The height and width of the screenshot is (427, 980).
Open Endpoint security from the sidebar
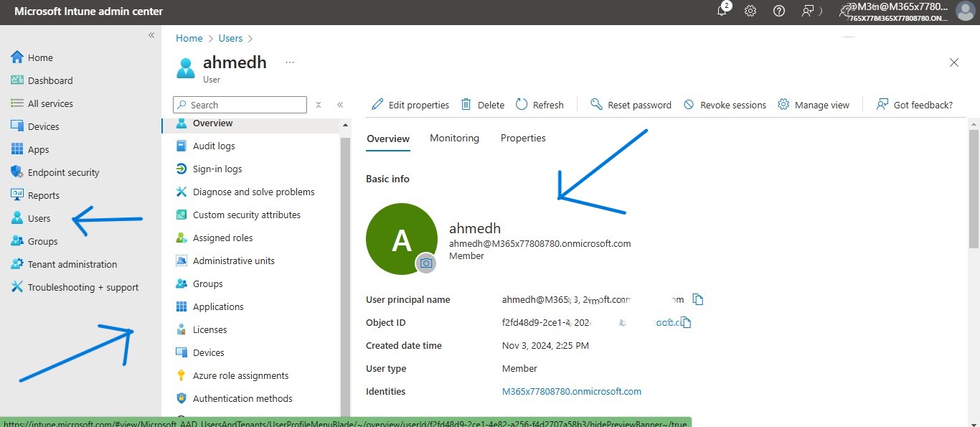pyautogui.click(x=63, y=172)
